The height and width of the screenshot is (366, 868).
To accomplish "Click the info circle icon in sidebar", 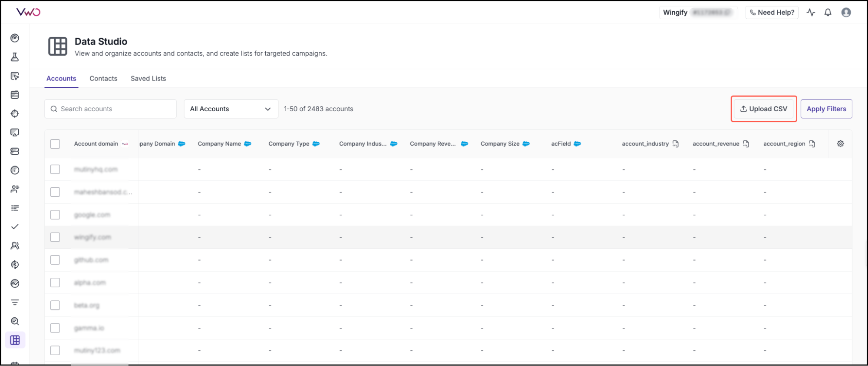I will pos(15,170).
